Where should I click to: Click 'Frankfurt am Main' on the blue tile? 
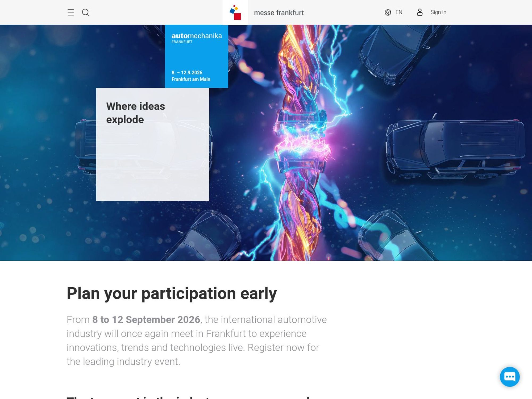point(191,79)
